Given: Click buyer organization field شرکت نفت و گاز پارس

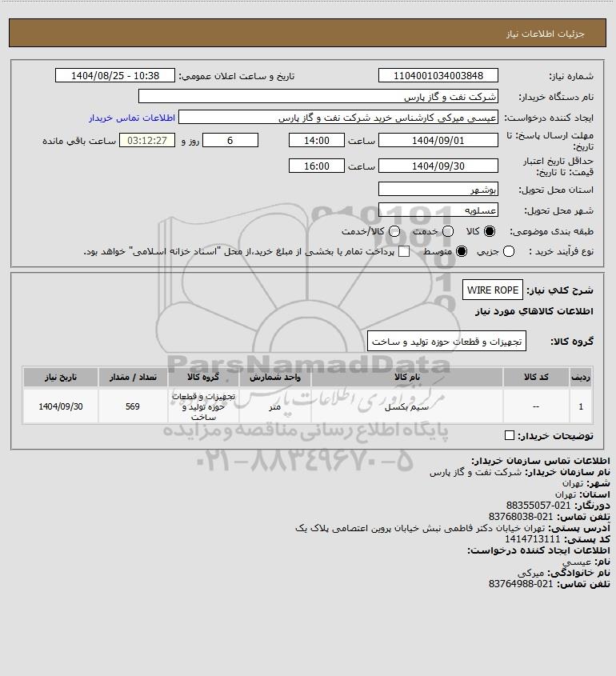Looking at the screenshot, I should pos(318,97).
